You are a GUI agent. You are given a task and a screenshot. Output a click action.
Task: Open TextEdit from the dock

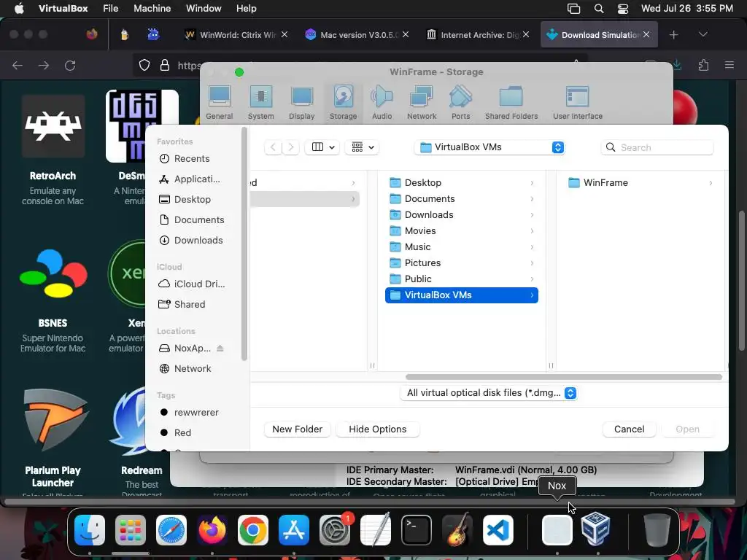point(376,530)
